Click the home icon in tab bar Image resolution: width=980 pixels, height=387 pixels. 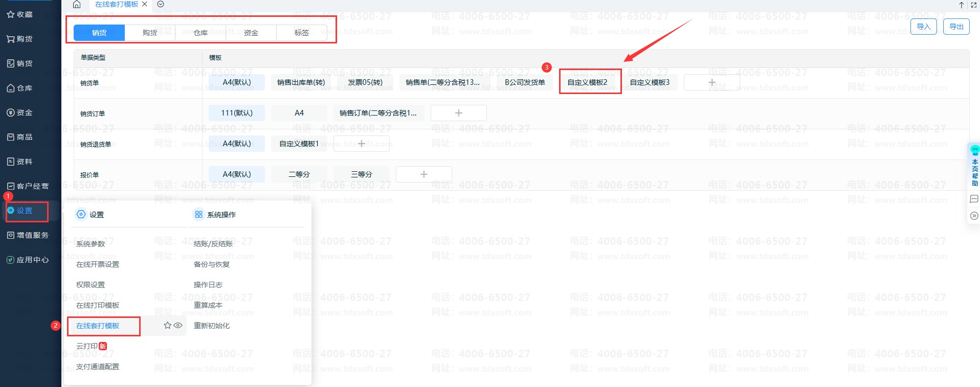coord(77,5)
